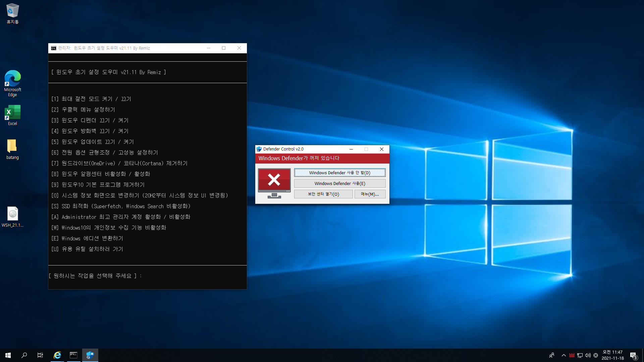The image size is (644, 362).
Task: Click the console header v21.11 By Remiz text
Action: point(109,72)
